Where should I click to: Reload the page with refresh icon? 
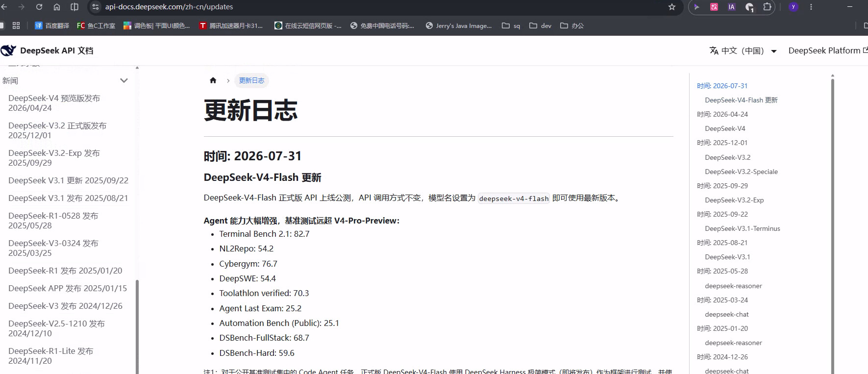(x=39, y=7)
